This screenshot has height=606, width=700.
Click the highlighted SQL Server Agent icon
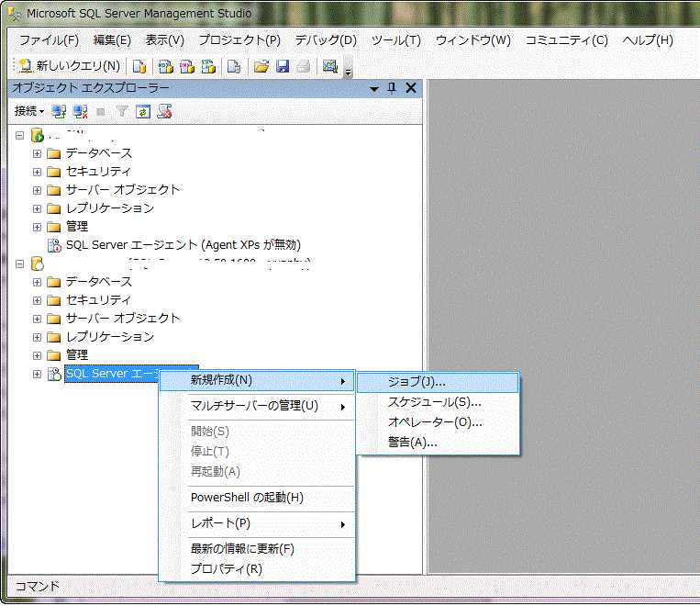(54, 374)
